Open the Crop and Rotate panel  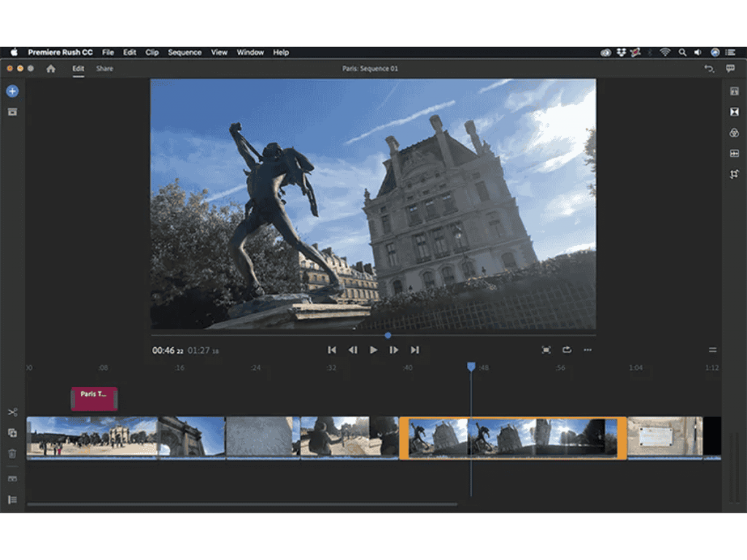(x=735, y=173)
